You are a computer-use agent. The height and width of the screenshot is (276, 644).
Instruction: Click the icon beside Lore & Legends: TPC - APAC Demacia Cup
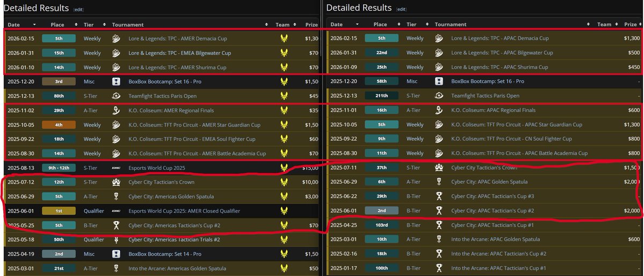coord(439,38)
